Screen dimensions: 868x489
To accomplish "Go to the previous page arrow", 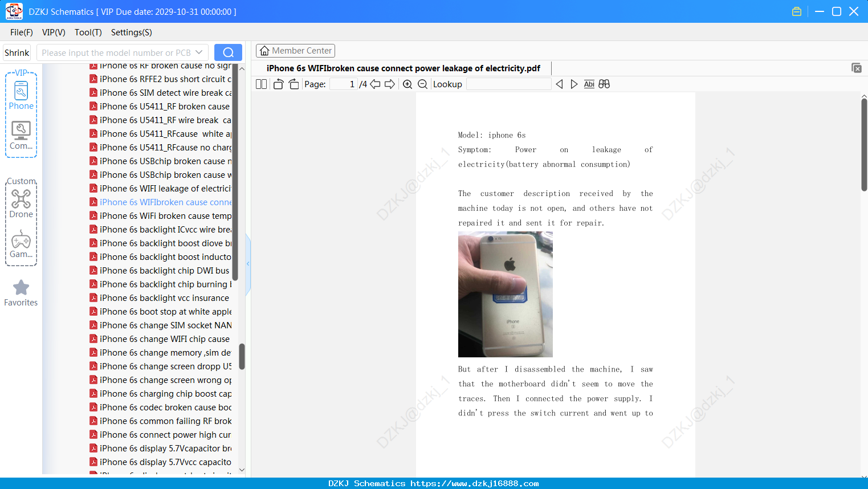I will [x=375, y=84].
